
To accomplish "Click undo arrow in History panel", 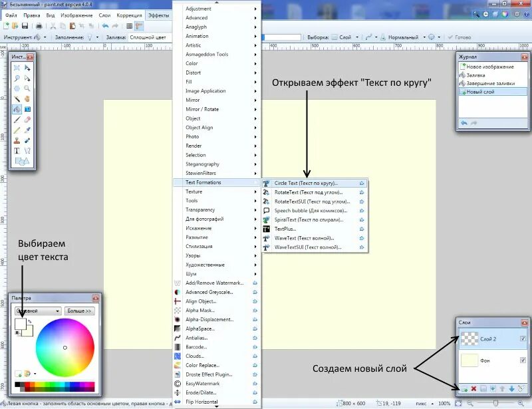I will click(x=464, y=123).
